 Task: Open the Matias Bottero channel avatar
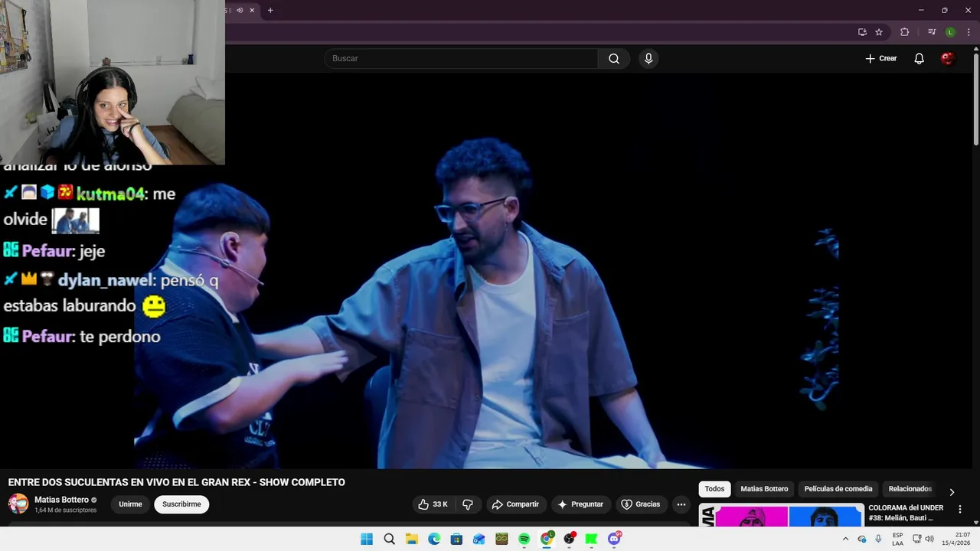click(18, 504)
